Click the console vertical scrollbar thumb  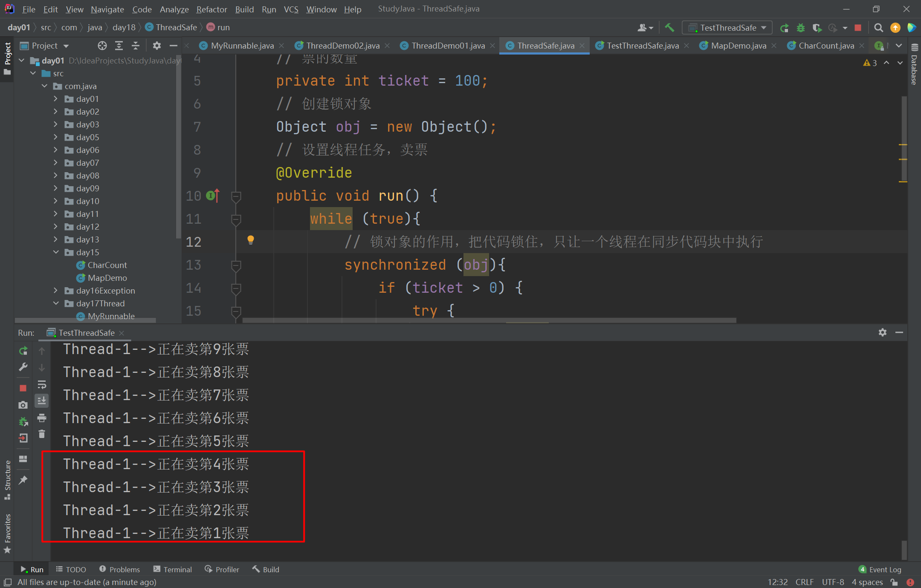point(904,550)
